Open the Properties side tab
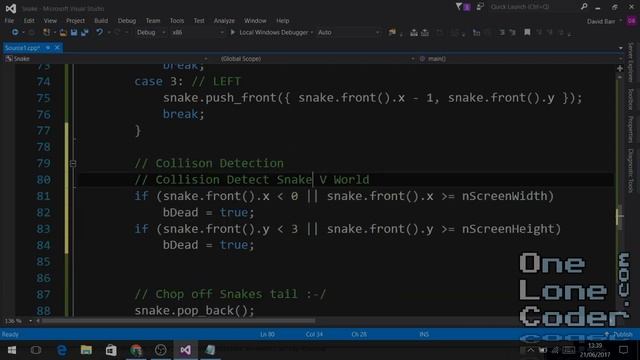Viewport: 640px width, 360px height. pos(631,129)
